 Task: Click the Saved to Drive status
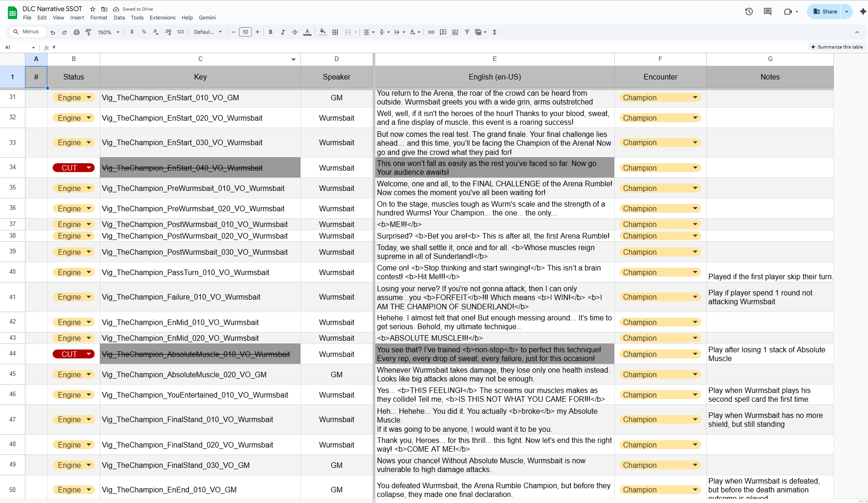pyautogui.click(x=133, y=9)
